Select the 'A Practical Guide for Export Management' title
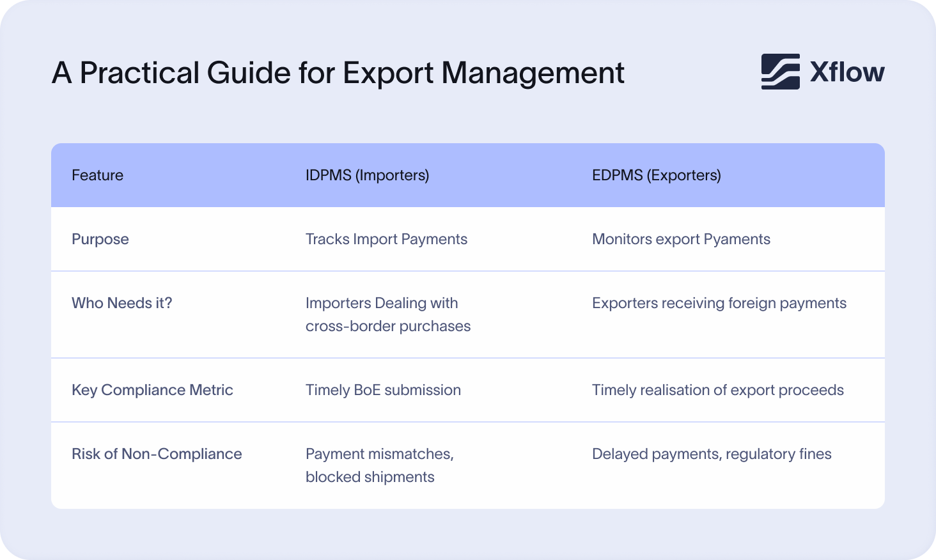The image size is (936, 560). [338, 73]
